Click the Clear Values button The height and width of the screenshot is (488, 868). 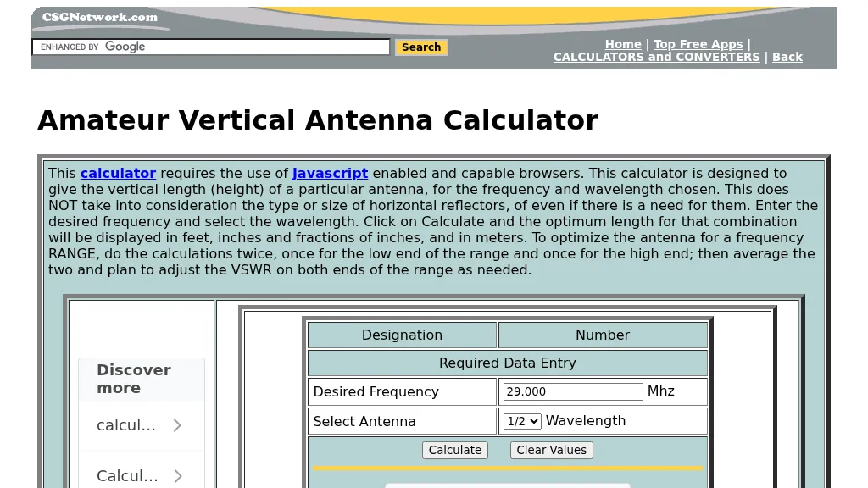551,450
